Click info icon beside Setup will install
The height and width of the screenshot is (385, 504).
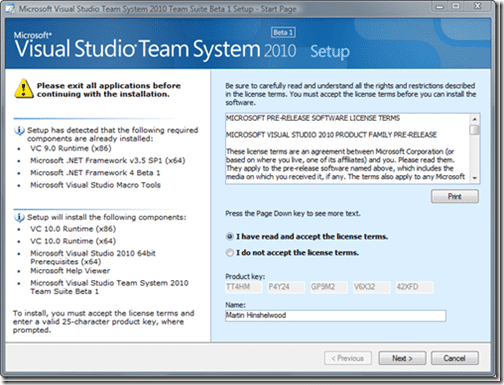click(x=19, y=217)
